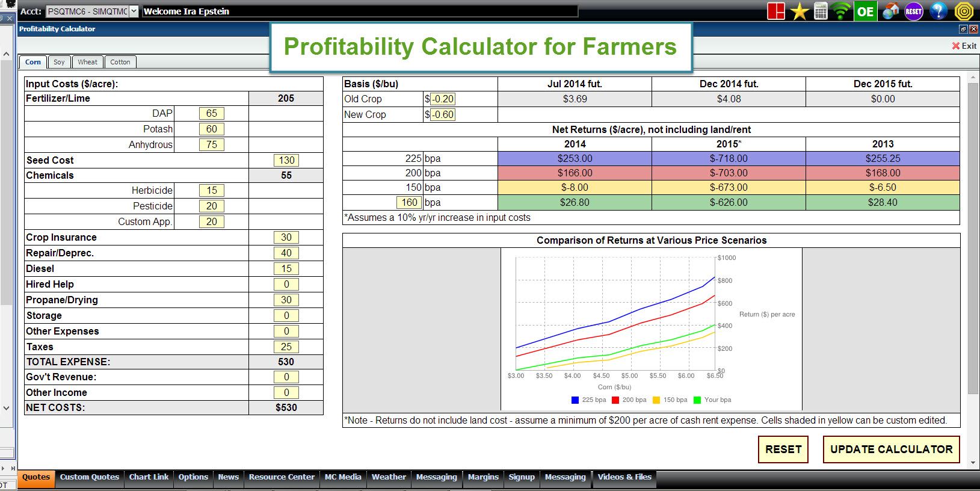Open the calculator icon in top toolbar
The width and height of the screenshot is (980, 491).
(x=821, y=11)
